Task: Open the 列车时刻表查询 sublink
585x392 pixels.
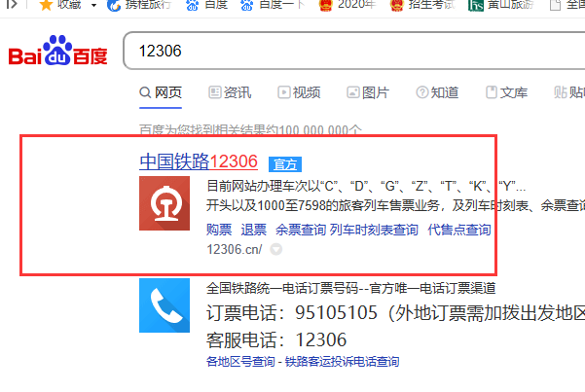Action: pyautogui.click(x=374, y=230)
